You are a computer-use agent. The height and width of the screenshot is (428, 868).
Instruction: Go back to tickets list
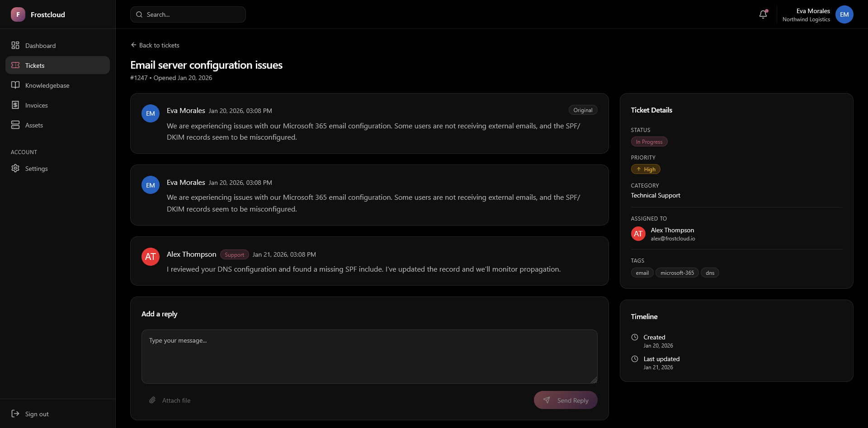tap(155, 45)
